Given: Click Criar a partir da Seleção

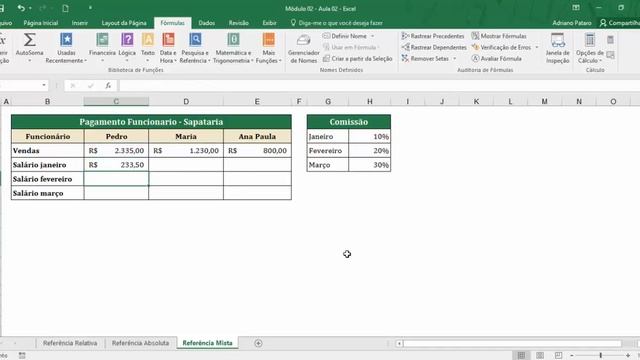Looking at the screenshot, I should click(x=358, y=58).
